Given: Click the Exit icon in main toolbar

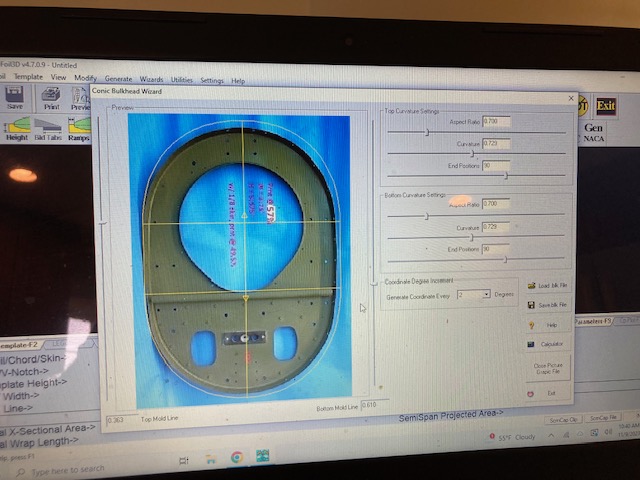Looking at the screenshot, I should (605, 106).
